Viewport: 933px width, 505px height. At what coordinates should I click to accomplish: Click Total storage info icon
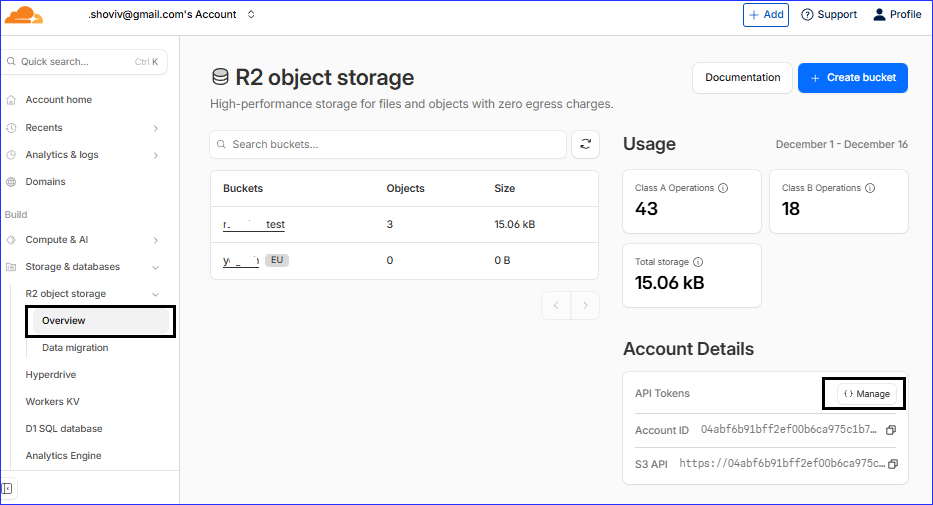pyautogui.click(x=697, y=262)
